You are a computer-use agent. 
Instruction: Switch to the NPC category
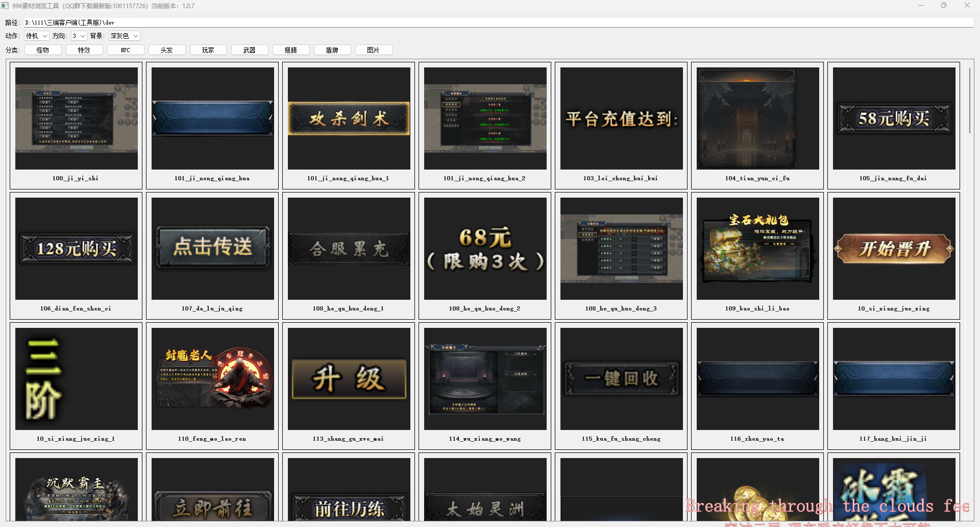pyautogui.click(x=126, y=50)
